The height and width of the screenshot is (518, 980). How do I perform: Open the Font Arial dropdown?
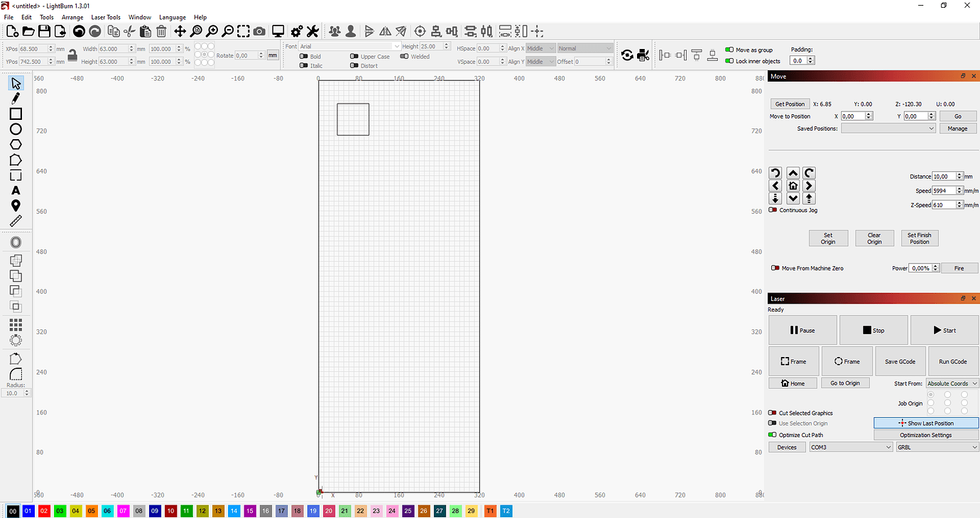point(349,46)
